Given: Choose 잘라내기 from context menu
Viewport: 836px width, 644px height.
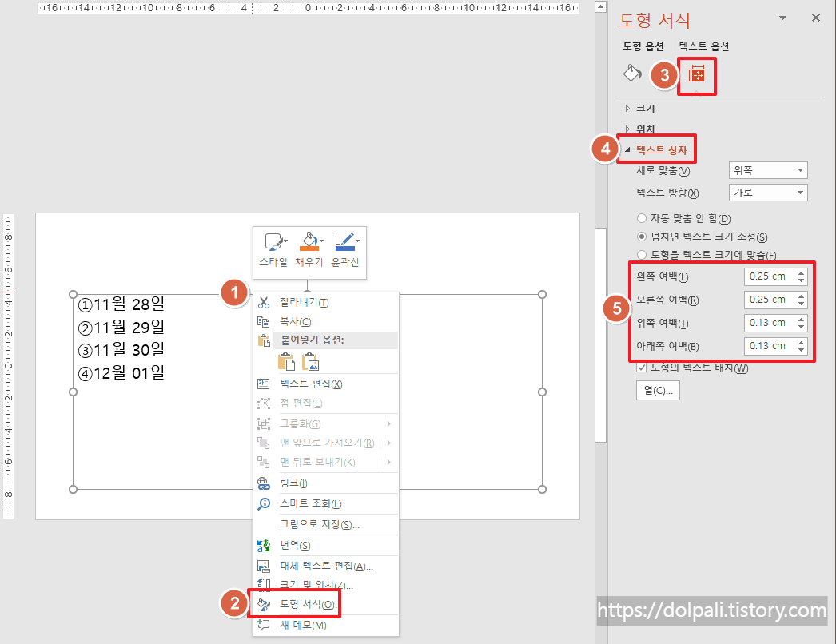Looking at the screenshot, I should [326, 303].
